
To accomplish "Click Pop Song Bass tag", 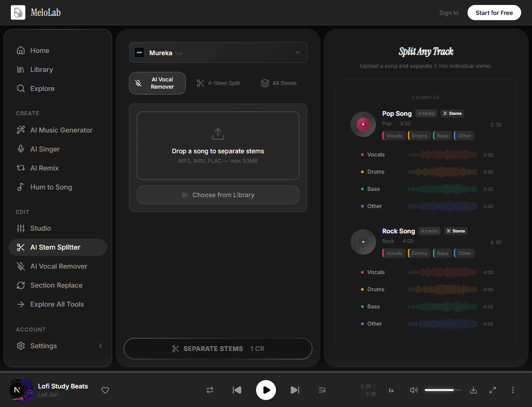I will [442, 136].
